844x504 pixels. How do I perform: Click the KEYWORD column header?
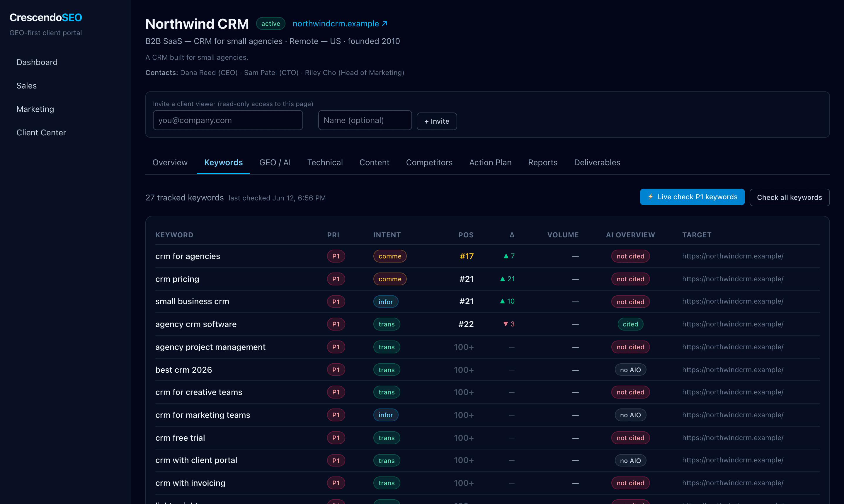click(174, 235)
